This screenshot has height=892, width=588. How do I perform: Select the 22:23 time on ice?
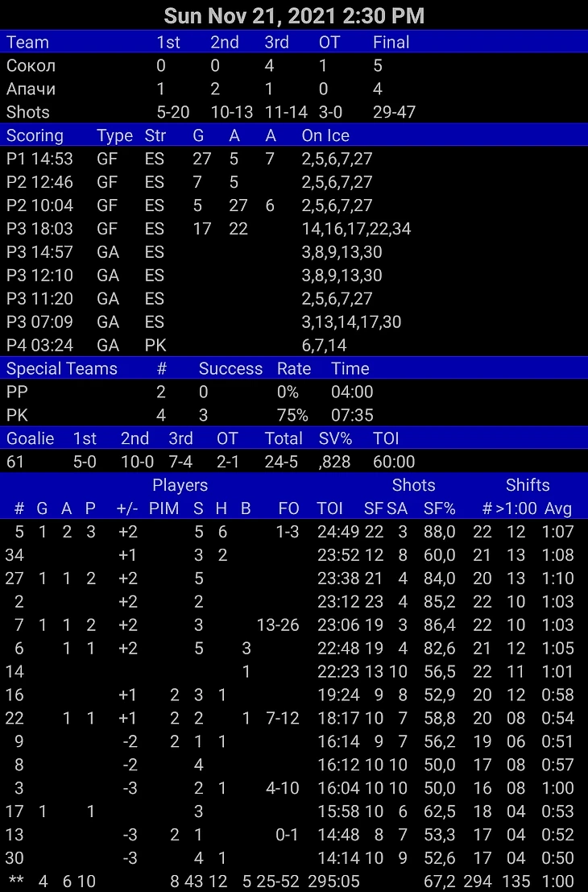pyautogui.click(x=338, y=672)
